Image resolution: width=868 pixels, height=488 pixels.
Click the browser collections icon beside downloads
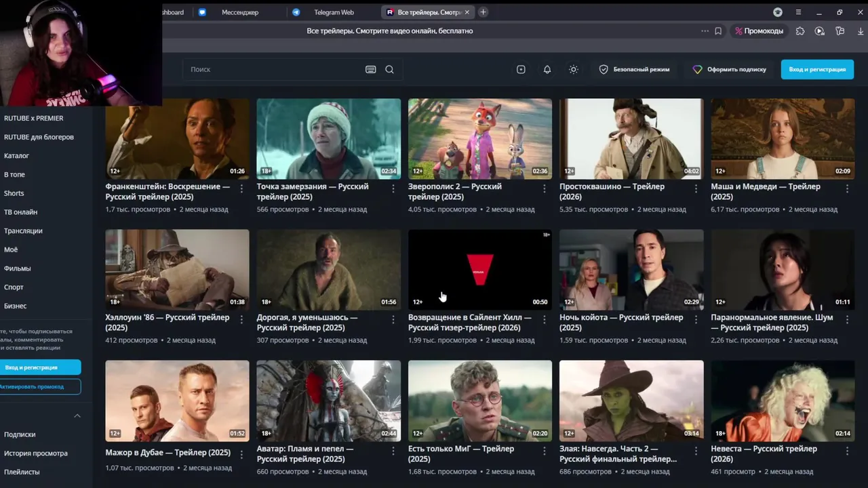(x=840, y=31)
